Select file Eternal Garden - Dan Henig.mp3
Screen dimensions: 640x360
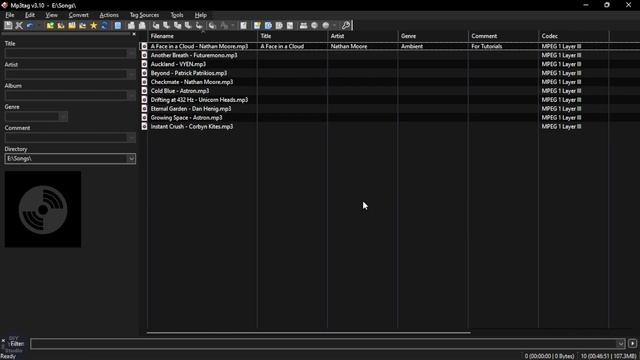(x=191, y=109)
